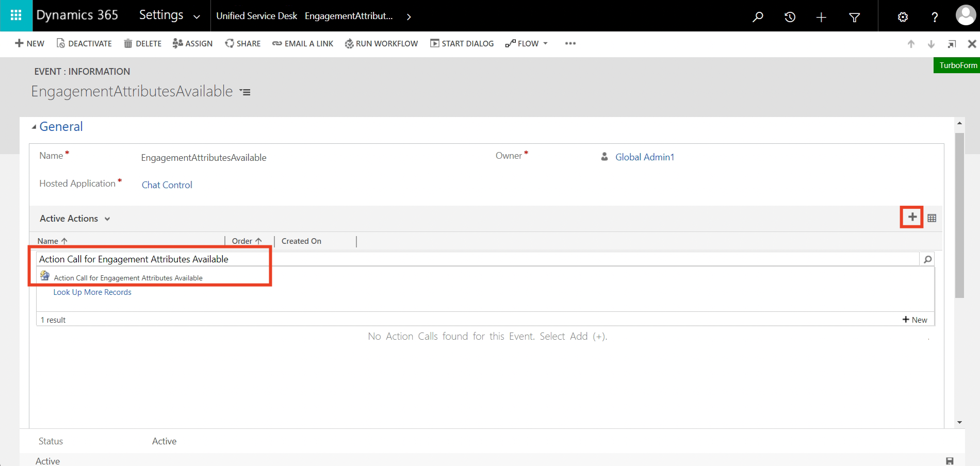Sort by Created On column header
Viewport: 980px width, 466px height.
[x=301, y=241]
